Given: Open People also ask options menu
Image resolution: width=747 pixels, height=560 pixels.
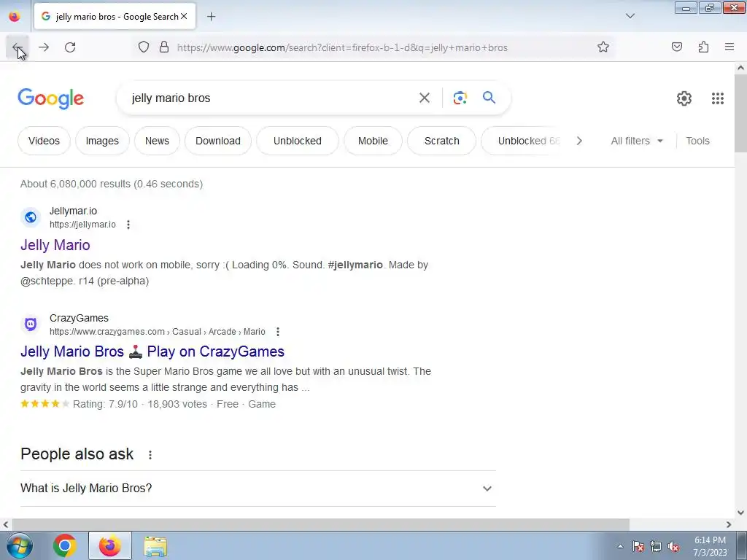Looking at the screenshot, I should pos(150,455).
